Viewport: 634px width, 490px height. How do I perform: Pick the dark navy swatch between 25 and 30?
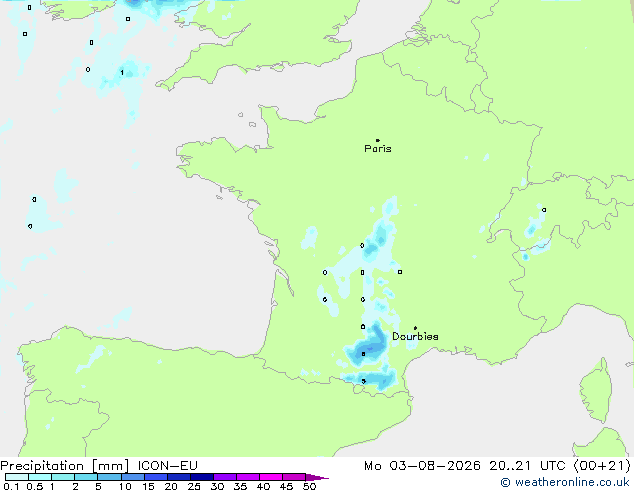coord(202,477)
